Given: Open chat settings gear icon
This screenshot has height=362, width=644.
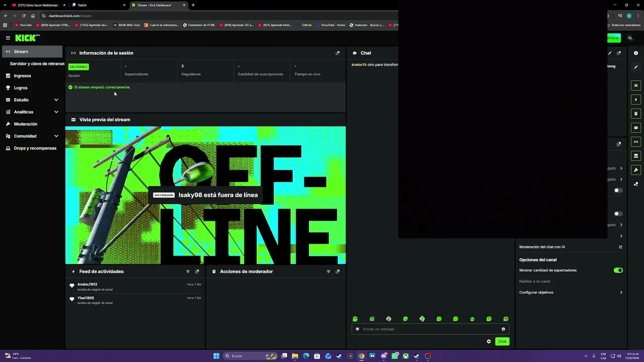Looking at the screenshot, I should (x=489, y=341).
